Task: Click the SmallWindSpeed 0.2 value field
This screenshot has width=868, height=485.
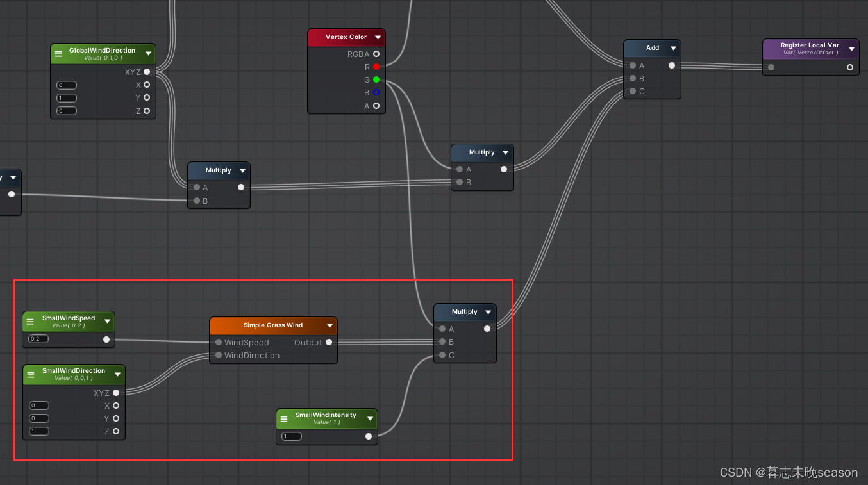Action: tap(38, 339)
